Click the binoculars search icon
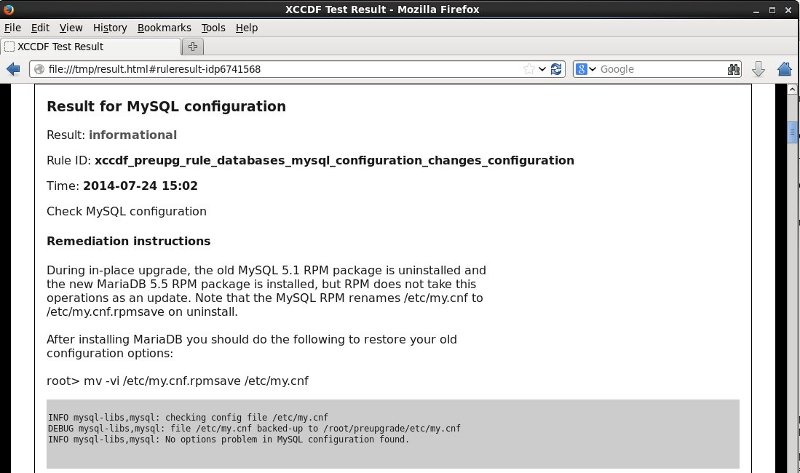The width and height of the screenshot is (800, 473). [x=733, y=69]
